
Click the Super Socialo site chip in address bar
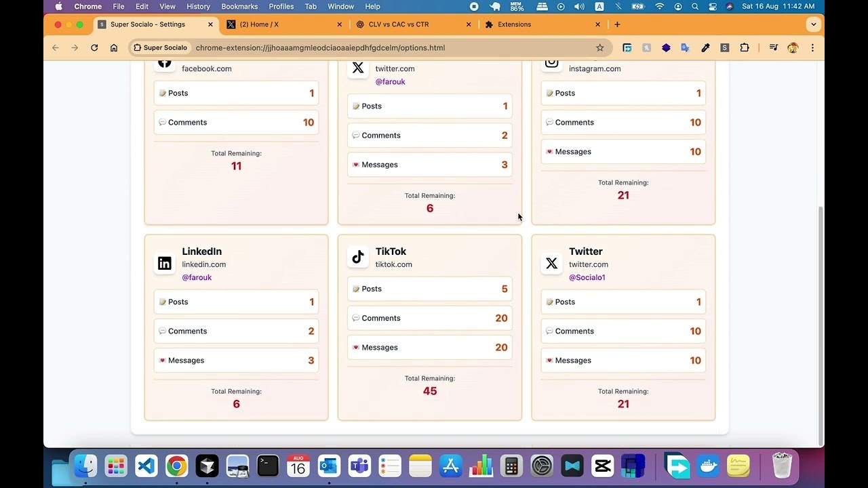pos(160,48)
